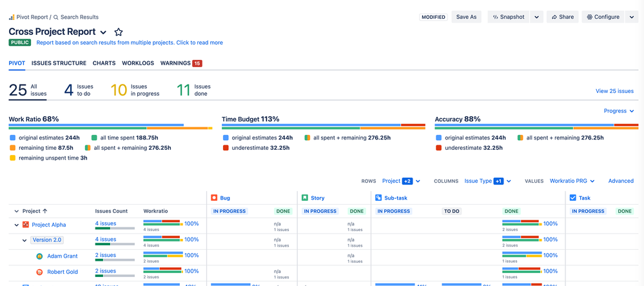Click Adam Grant's avatar icon
This screenshot has width=644, height=286.
coord(39,256)
